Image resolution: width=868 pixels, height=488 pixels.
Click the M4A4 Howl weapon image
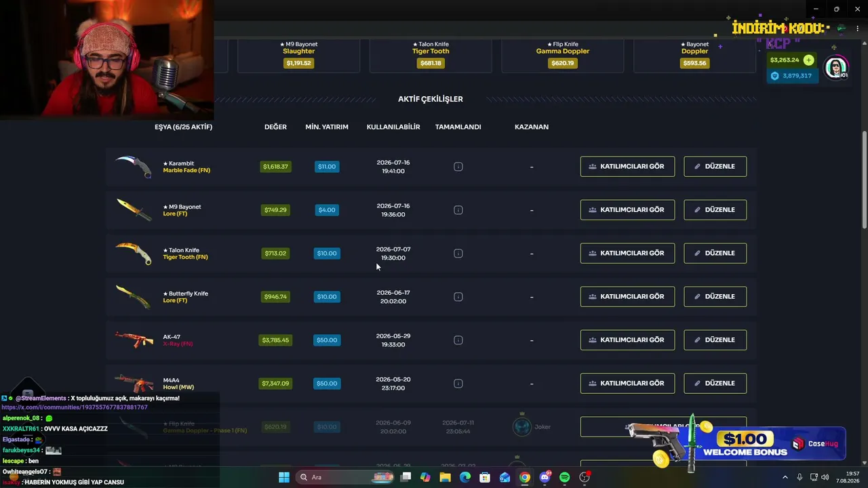pyautogui.click(x=134, y=384)
